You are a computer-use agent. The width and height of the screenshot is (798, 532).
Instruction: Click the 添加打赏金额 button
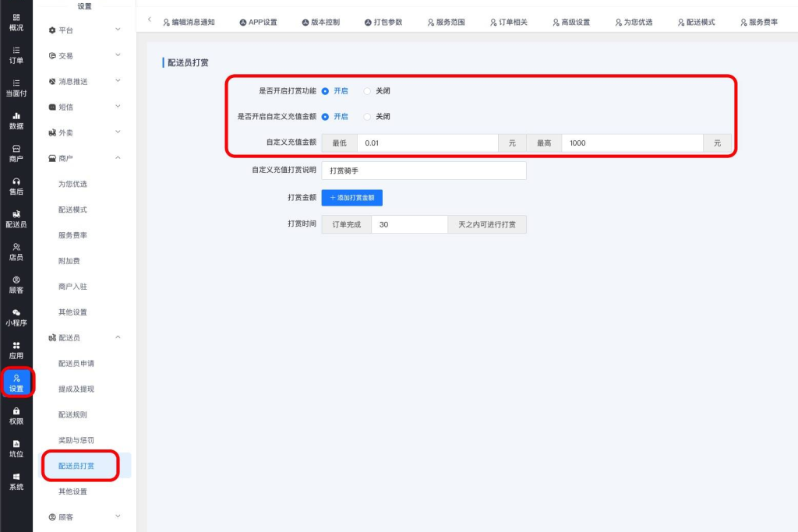[x=351, y=198]
